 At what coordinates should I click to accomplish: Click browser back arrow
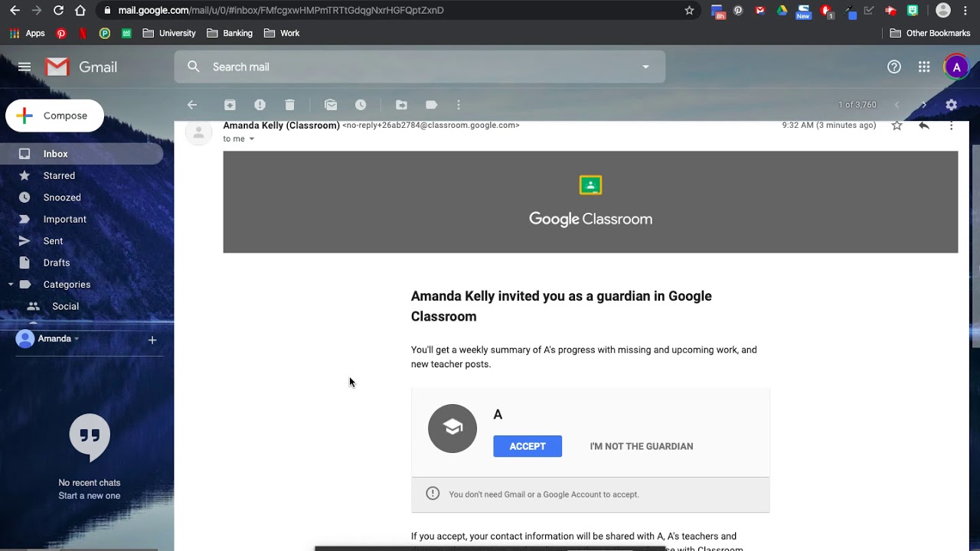coord(15,10)
